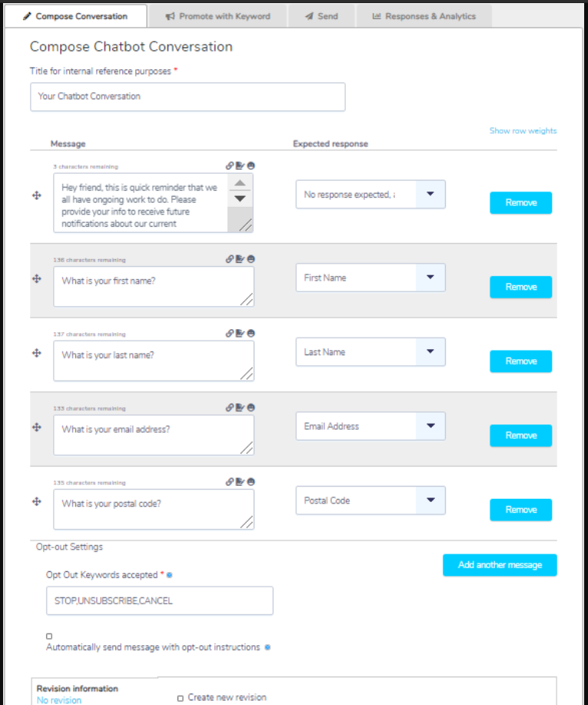
Task: Open the emoji picker for the reminder message
Action: point(251,165)
